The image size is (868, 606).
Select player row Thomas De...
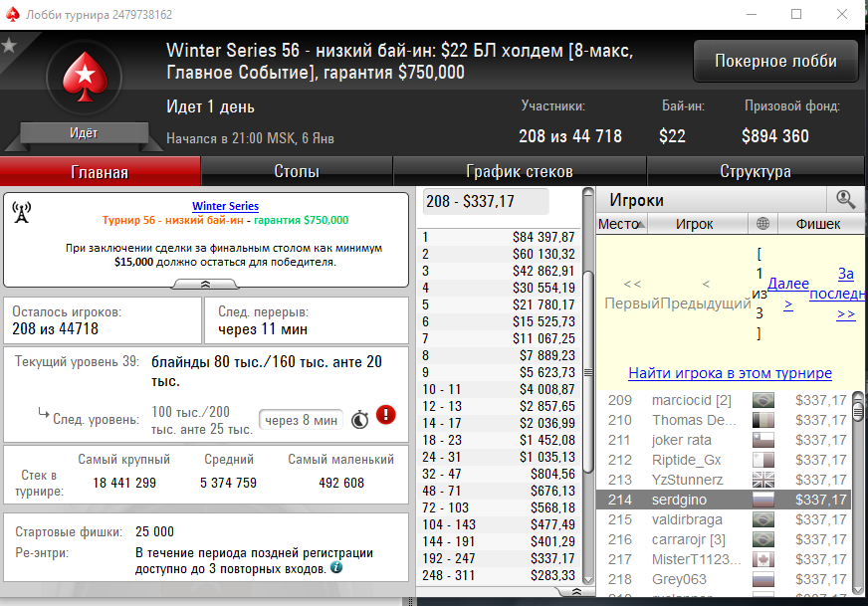click(724, 420)
